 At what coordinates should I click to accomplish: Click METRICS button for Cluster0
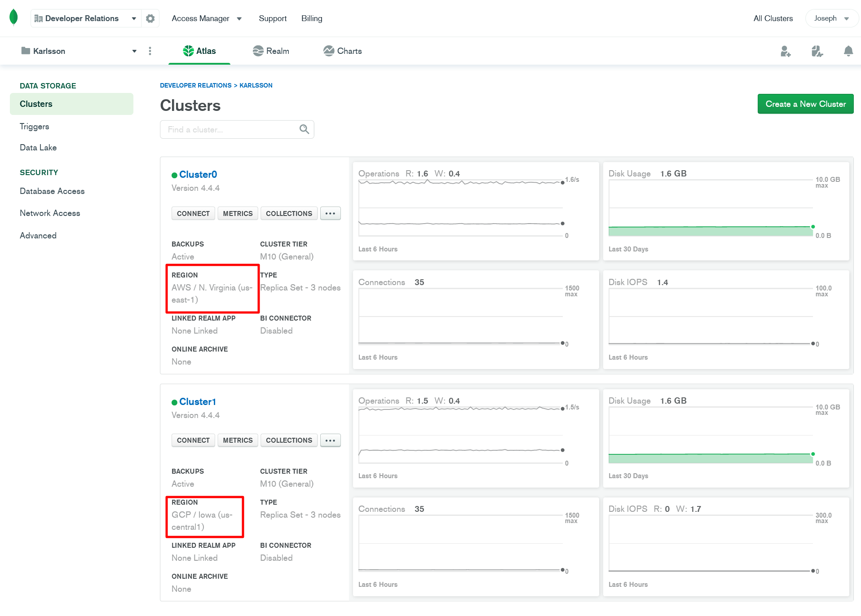(x=238, y=213)
